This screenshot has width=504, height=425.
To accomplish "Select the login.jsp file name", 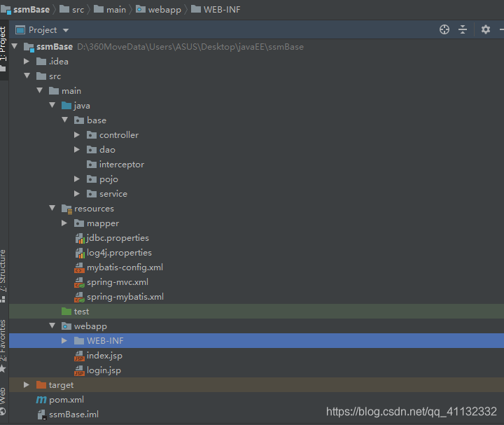I will [104, 370].
